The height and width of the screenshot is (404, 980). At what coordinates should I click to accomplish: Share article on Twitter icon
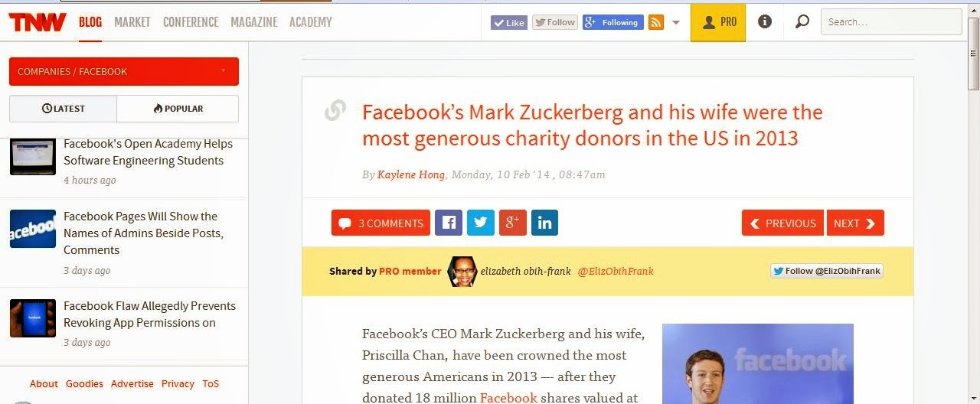481,223
